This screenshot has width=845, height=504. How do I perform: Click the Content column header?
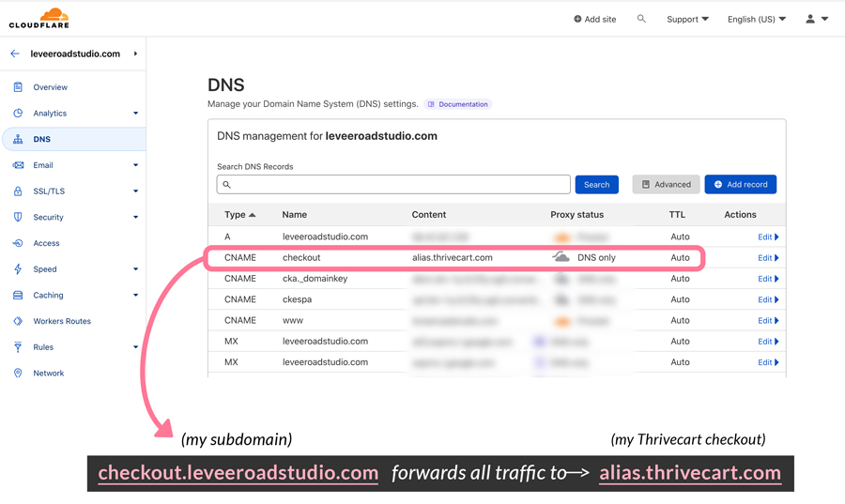coord(428,214)
